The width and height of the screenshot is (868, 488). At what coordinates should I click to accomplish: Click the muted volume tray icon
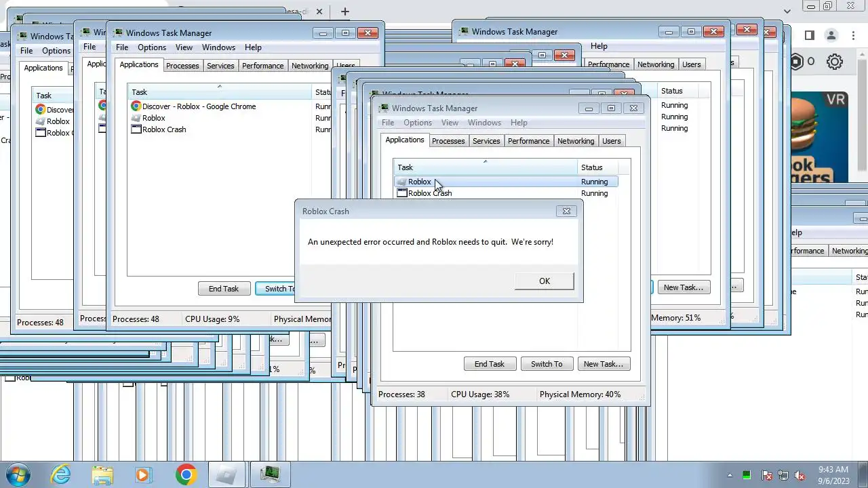[800, 475]
